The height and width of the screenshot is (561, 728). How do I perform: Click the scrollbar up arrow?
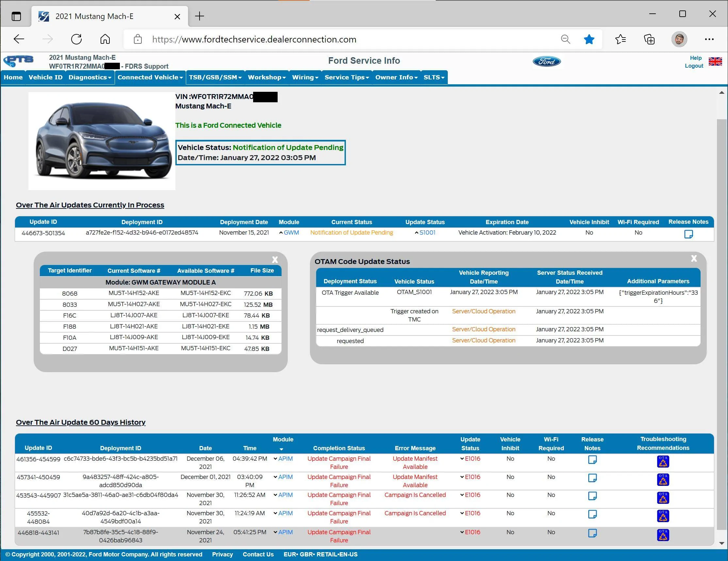[722, 93]
